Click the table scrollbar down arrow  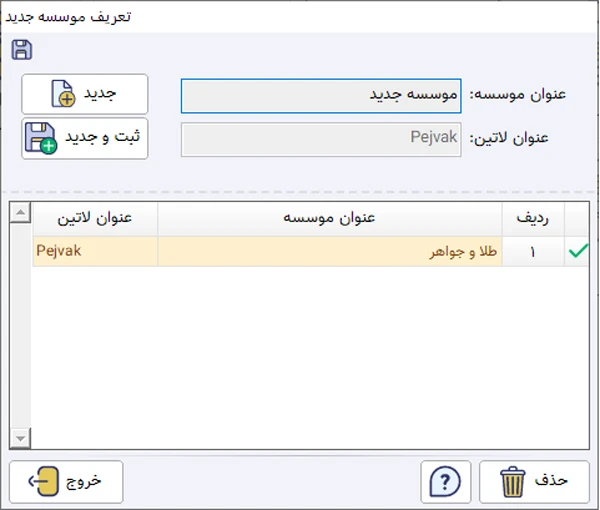tap(20, 438)
